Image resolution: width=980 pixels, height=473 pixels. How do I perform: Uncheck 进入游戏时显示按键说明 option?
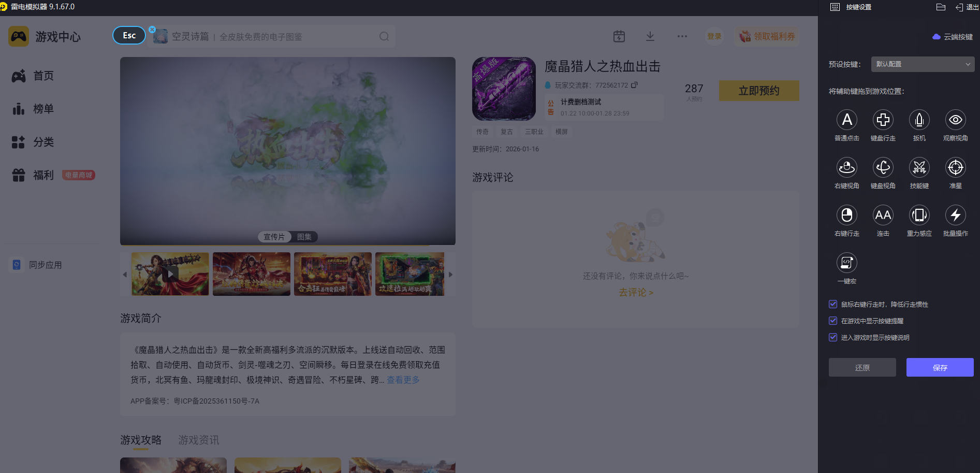tap(833, 337)
